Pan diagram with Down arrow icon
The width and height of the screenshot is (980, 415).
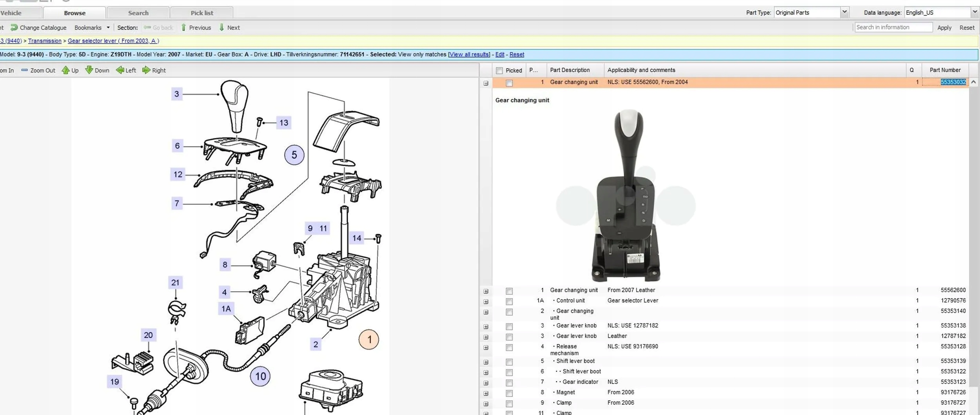[89, 70]
